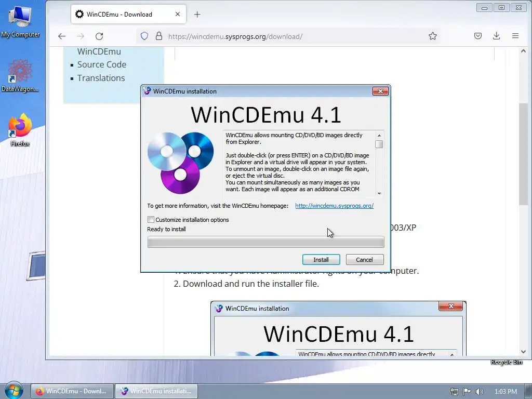Switch to Firefox WinCDEmu taskbar button
This screenshot has width=532, height=399.
[x=72, y=391]
